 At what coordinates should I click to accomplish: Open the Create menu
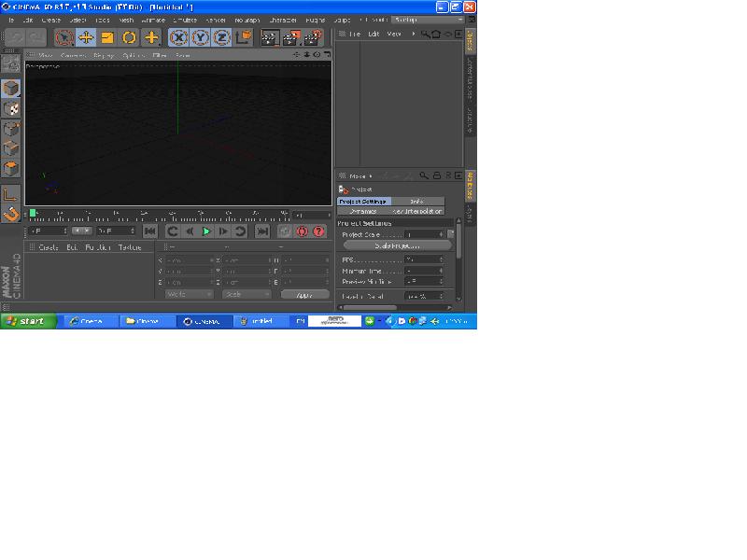[x=51, y=20]
